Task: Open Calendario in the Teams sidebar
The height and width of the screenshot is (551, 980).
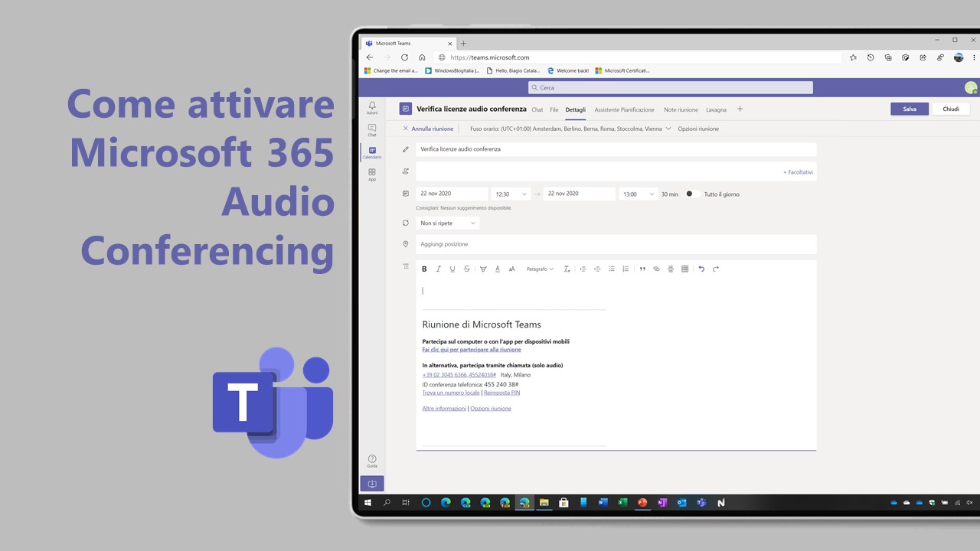Action: click(372, 152)
